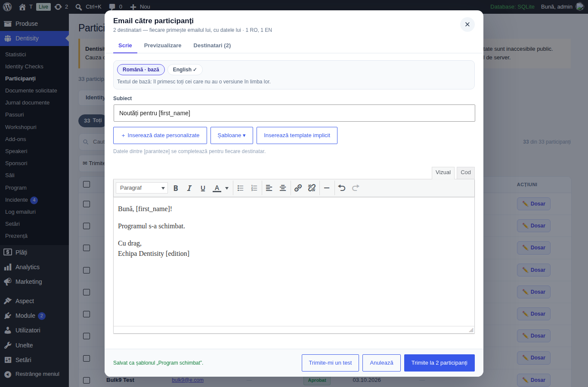Image resolution: width=588 pixels, height=387 pixels.
Task: Click Inserează template implicit button
Action: 297,135
